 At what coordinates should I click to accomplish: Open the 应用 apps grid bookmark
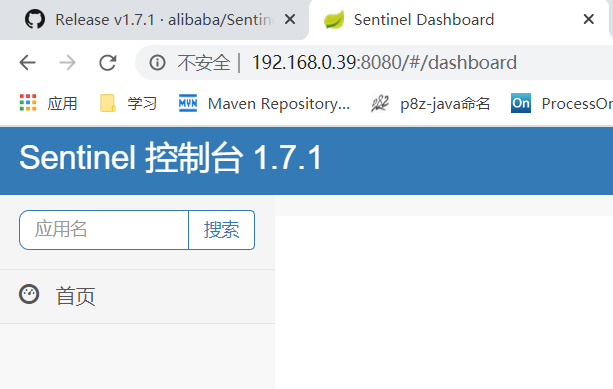(48, 104)
